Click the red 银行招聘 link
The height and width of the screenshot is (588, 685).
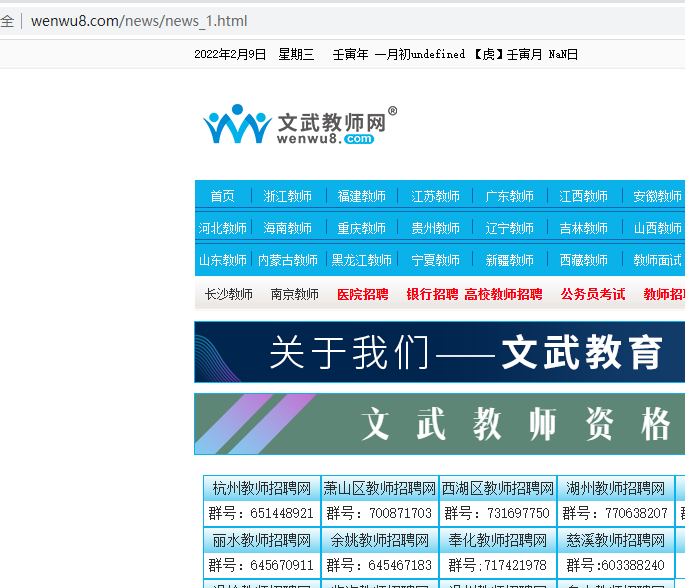432,294
